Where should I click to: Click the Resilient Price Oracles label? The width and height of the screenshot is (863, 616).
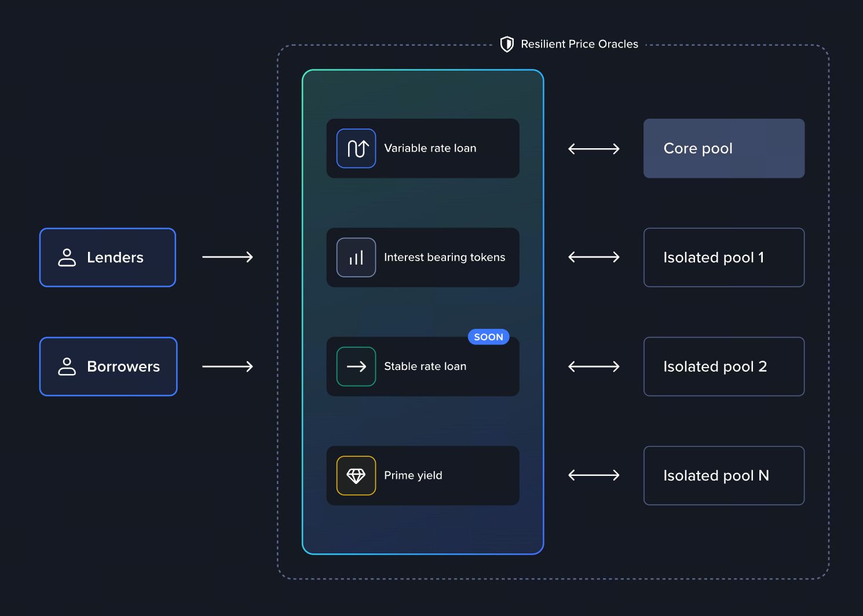(579, 44)
